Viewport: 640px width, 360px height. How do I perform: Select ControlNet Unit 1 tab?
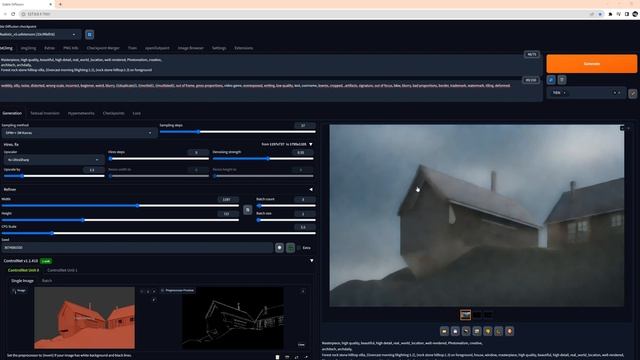62,270
